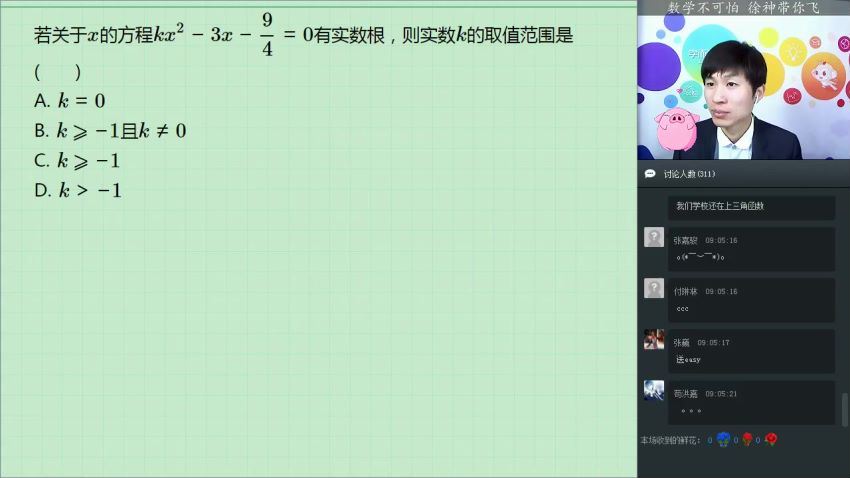The image size is (850, 478).
Task: Open 张薇's profile picture
Action: click(x=654, y=339)
